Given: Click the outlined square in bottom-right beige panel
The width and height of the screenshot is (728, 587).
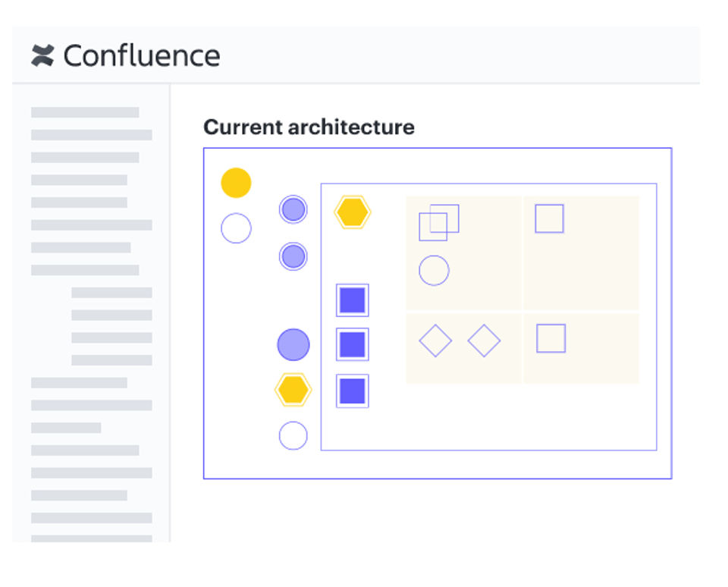Looking at the screenshot, I should (551, 338).
